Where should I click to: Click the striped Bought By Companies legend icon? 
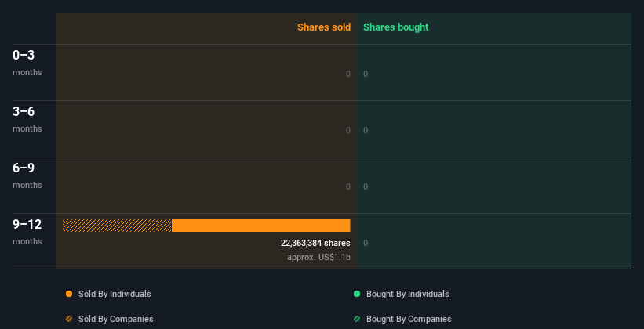[357, 319]
